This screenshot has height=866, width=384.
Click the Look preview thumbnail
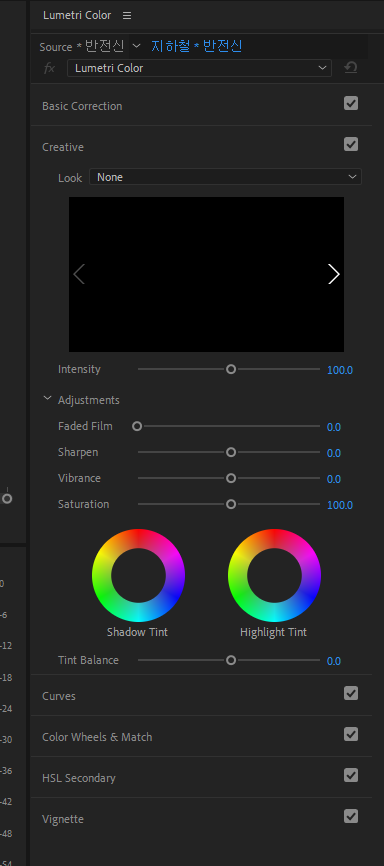coord(206,274)
